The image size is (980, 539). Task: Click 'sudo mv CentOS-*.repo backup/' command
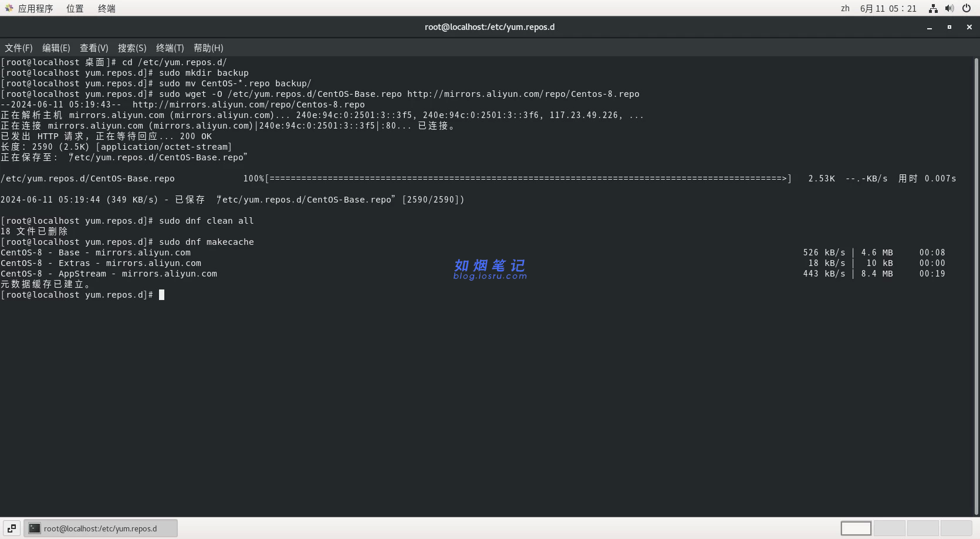(235, 83)
